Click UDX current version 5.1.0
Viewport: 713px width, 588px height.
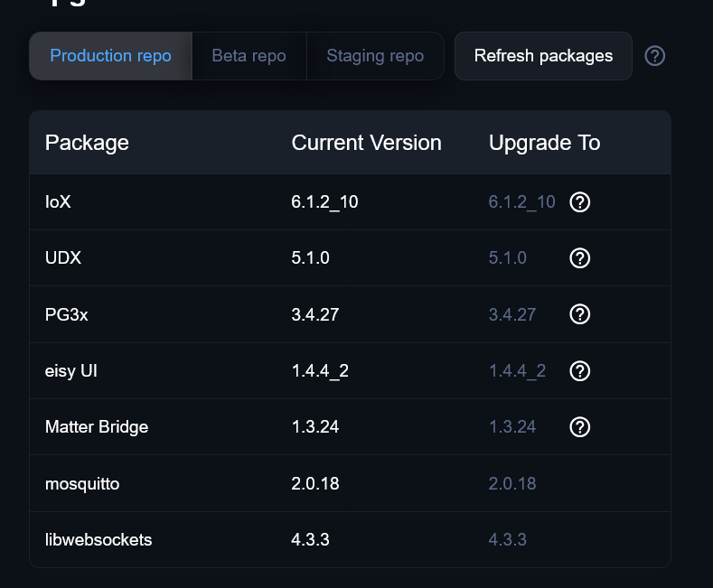click(310, 258)
